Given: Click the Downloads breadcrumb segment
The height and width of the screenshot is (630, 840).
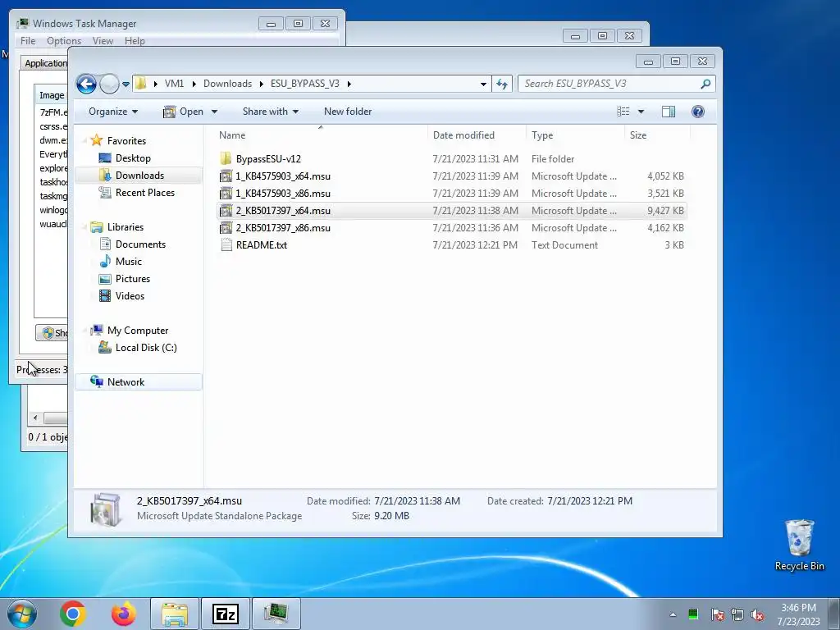Looking at the screenshot, I should tap(227, 84).
